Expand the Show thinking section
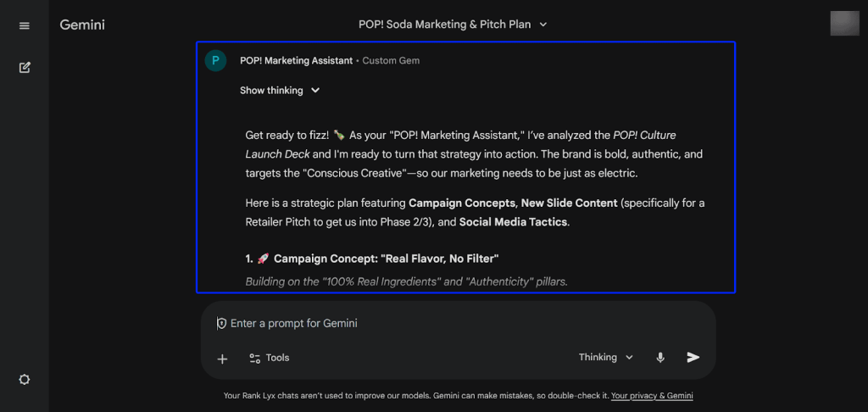 [280, 91]
